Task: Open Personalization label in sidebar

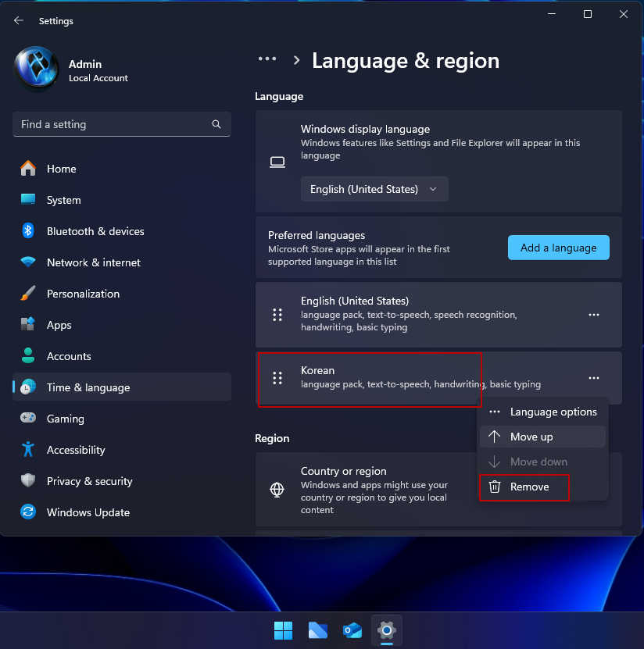Action: coord(84,294)
